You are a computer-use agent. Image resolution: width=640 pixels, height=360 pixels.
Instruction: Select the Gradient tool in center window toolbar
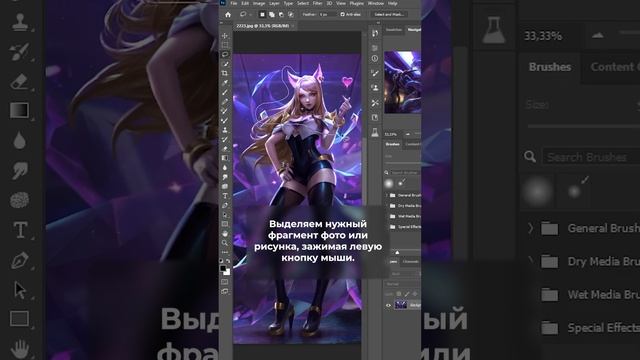[x=225, y=158]
